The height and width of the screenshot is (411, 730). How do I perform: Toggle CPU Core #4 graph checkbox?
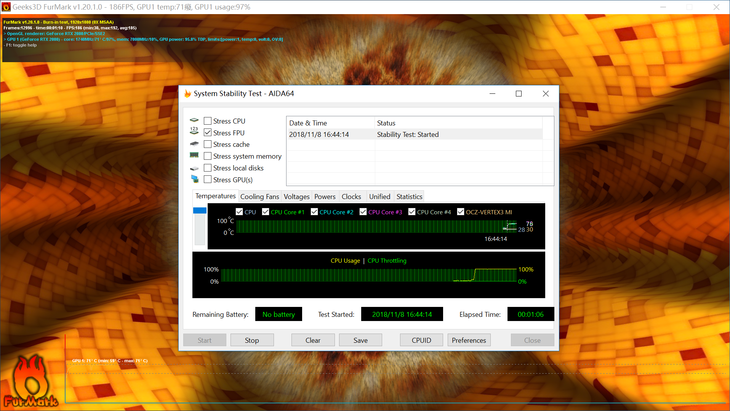(x=412, y=212)
